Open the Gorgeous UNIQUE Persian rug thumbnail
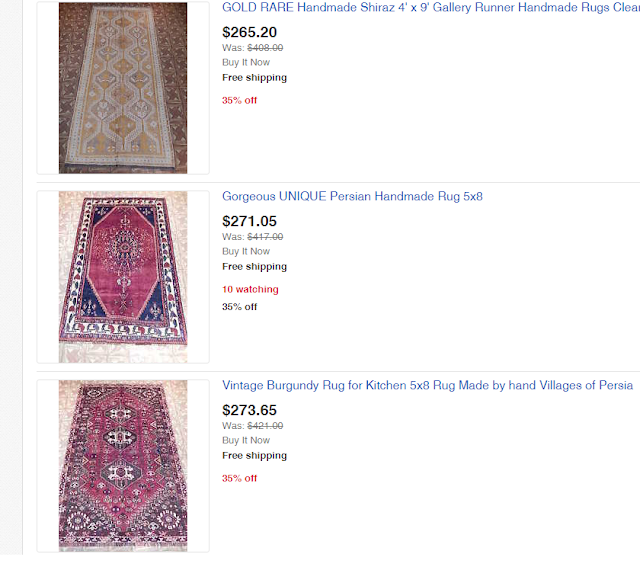640x570 pixels. pyautogui.click(x=123, y=276)
